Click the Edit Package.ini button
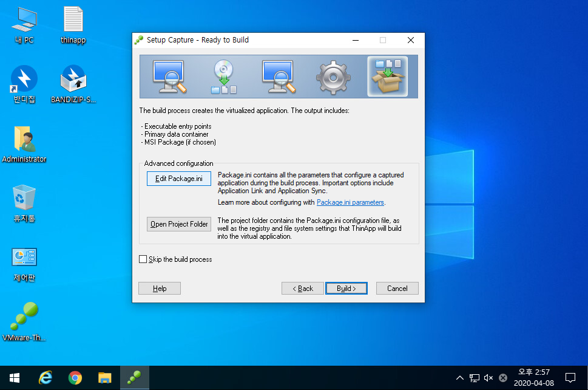588x390 pixels. pos(179,179)
